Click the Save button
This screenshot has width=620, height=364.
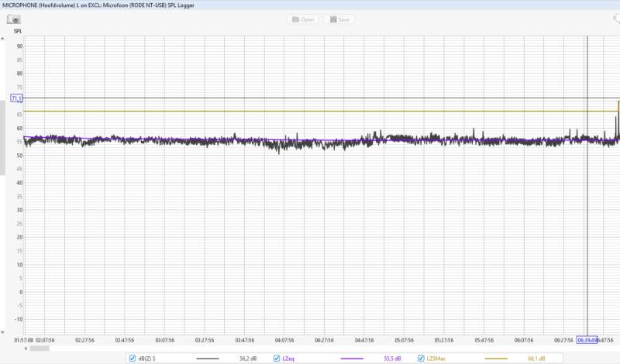click(x=339, y=19)
